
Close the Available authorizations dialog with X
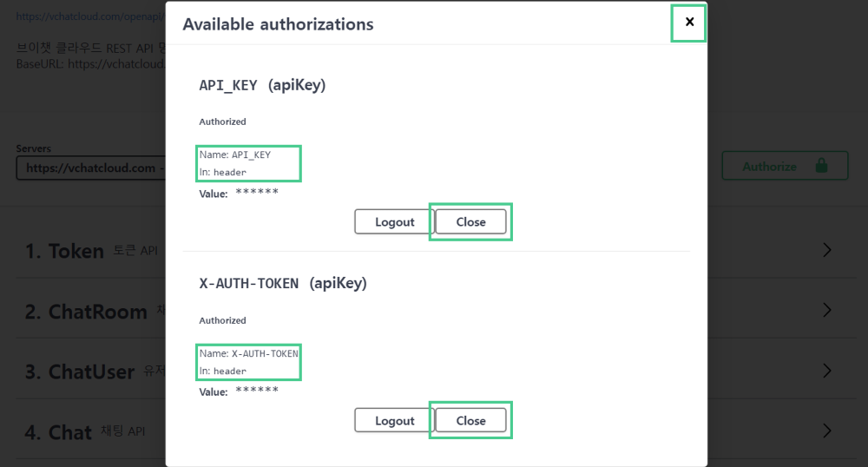689,22
